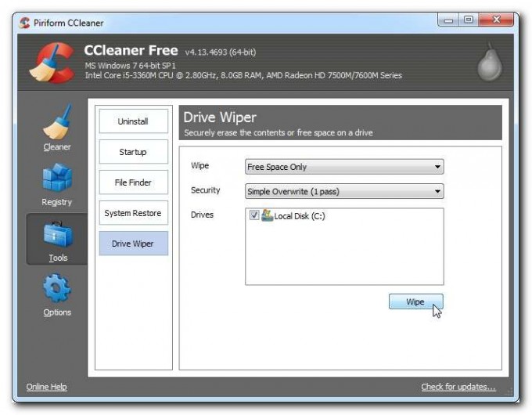This screenshot has width=532, height=415.
Task: Open the Registry cubes icon
Action: (57, 177)
